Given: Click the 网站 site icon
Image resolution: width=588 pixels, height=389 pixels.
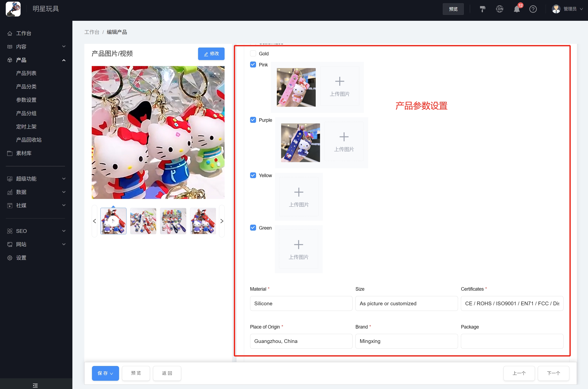Looking at the screenshot, I should pos(10,245).
